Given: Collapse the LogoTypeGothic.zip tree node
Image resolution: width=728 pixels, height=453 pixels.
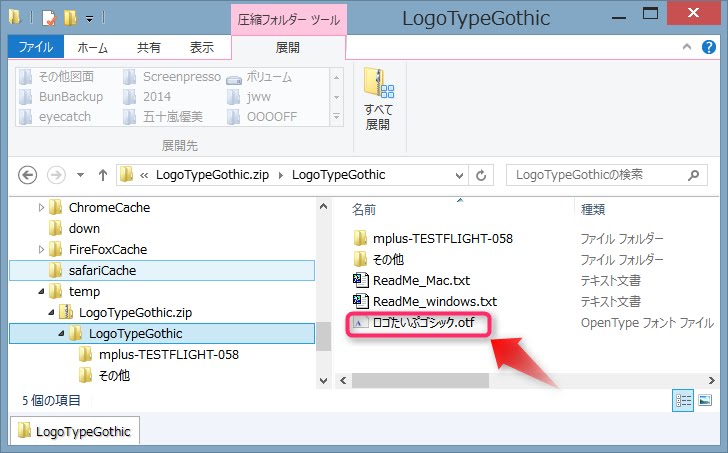Looking at the screenshot, I should tap(52, 312).
